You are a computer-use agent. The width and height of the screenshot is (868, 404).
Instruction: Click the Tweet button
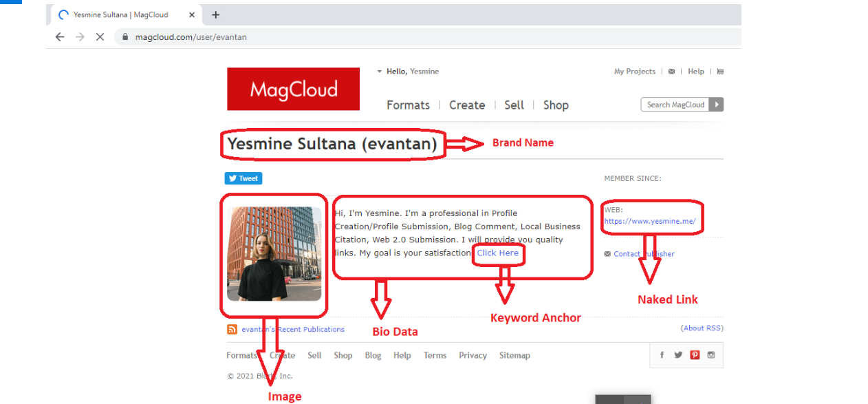coord(243,178)
